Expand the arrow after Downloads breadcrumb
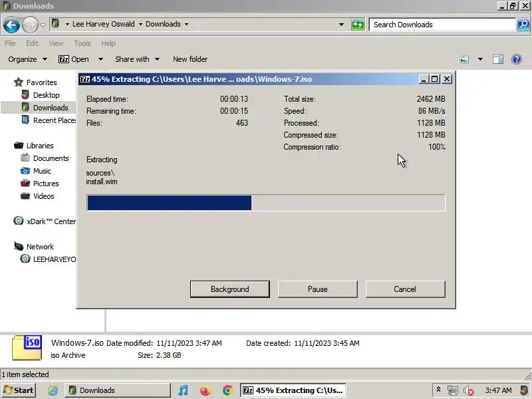This screenshot has height=399, width=532. tap(186, 25)
